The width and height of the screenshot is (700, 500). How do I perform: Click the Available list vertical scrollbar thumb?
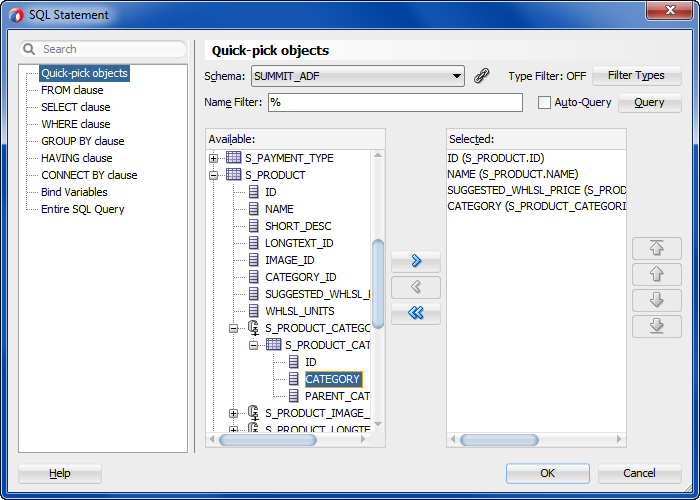click(378, 284)
